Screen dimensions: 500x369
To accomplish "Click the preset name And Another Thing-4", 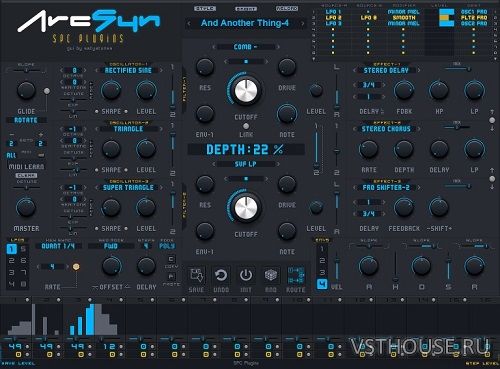I will point(245,23).
